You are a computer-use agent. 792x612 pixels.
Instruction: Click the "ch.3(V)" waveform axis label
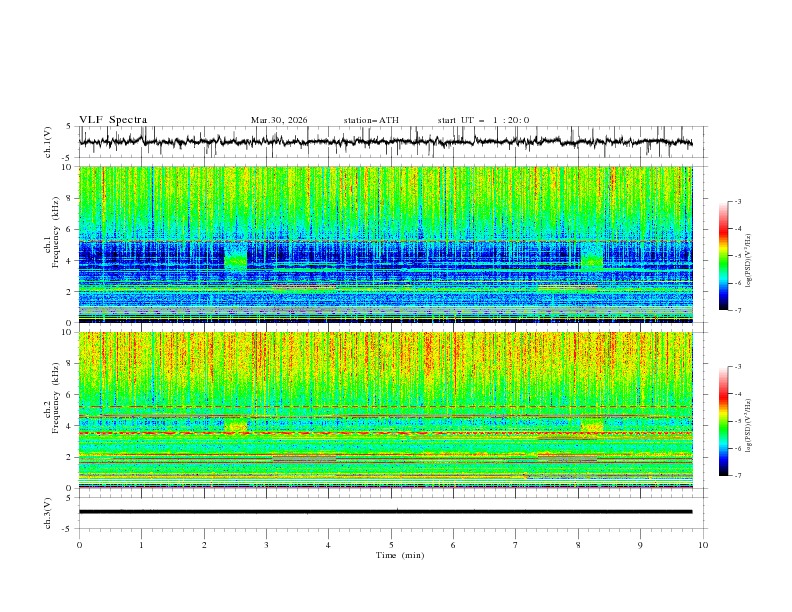tap(48, 513)
